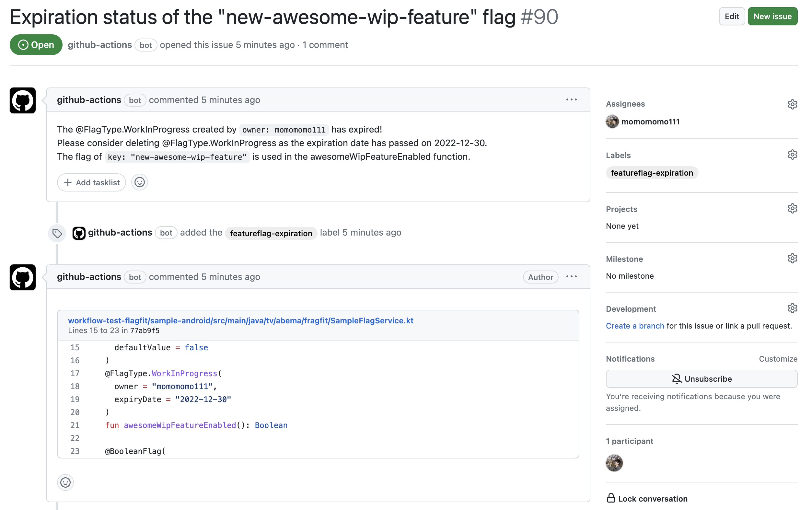Viewport: 812px width, 510px height.
Task: Open Projects settings gear
Action: 792,208
